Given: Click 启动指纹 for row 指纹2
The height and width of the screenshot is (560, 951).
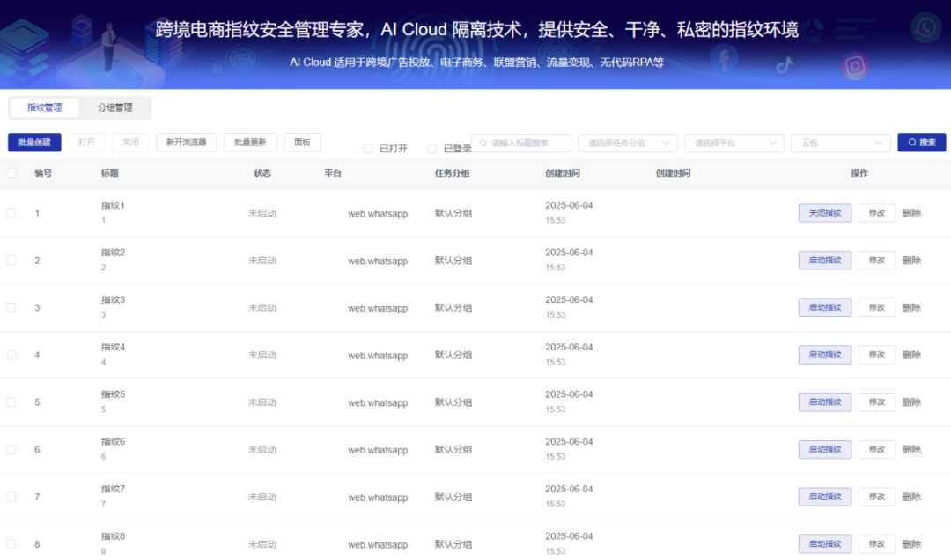Looking at the screenshot, I should pos(825,261).
